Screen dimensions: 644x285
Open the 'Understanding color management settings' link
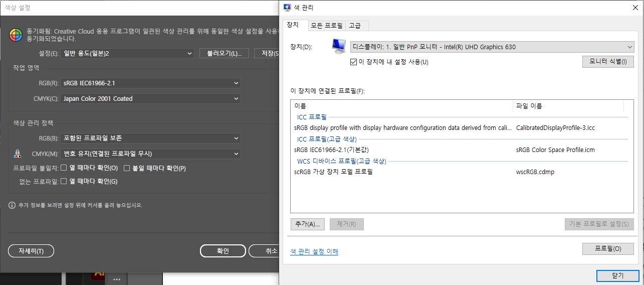[x=314, y=251]
